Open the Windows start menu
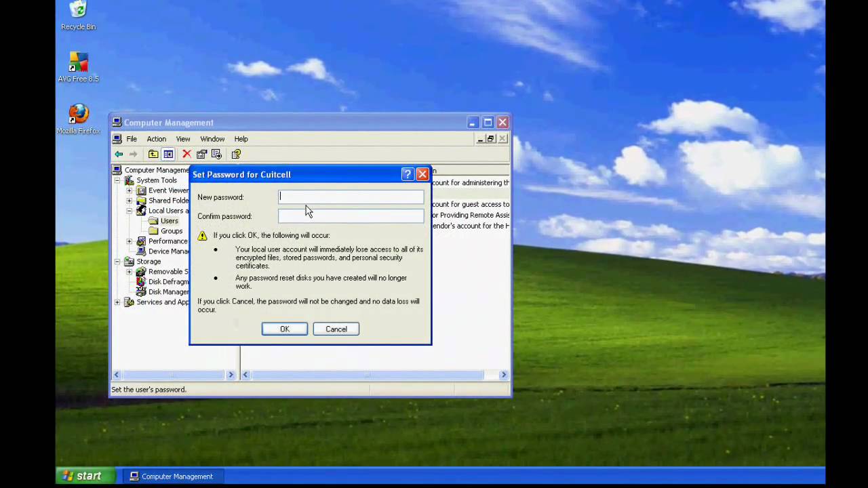Viewport: 868px width, 488px height. point(86,476)
